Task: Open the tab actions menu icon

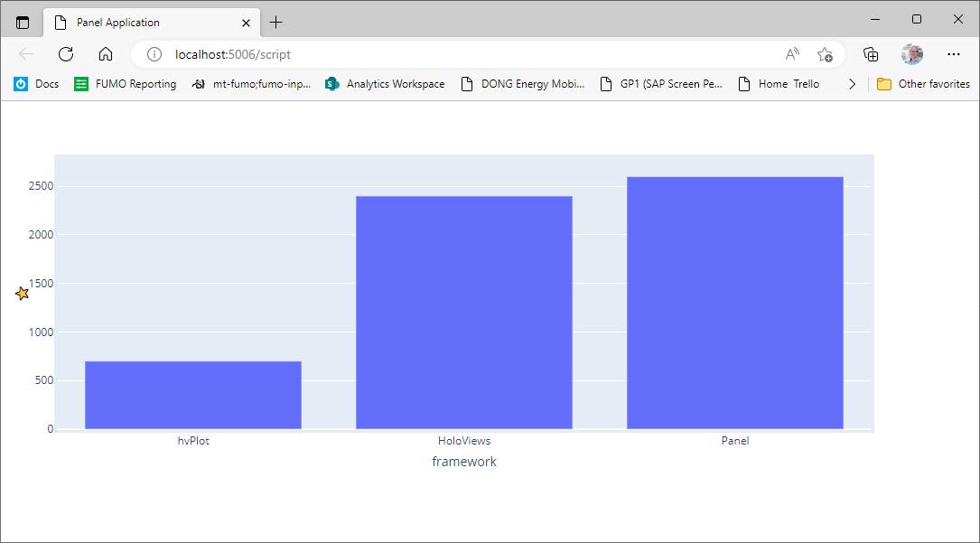Action: pos(22,20)
